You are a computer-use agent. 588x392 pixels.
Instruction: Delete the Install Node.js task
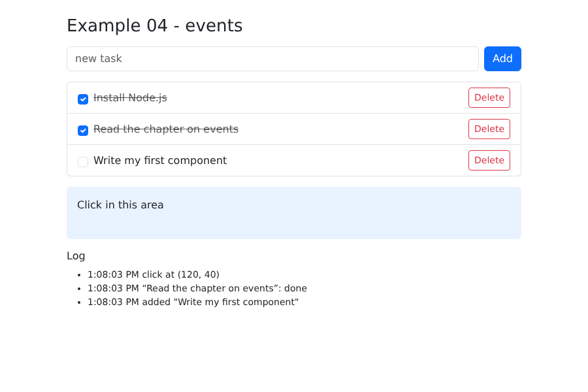coord(489,97)
